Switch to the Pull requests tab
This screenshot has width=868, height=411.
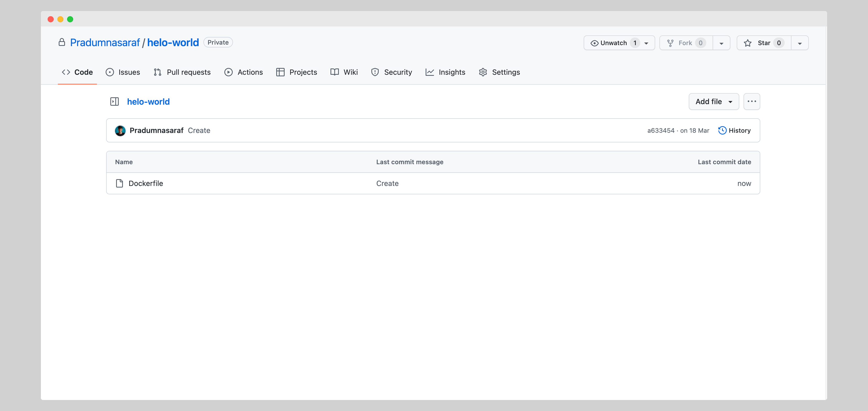pos(182,72)
